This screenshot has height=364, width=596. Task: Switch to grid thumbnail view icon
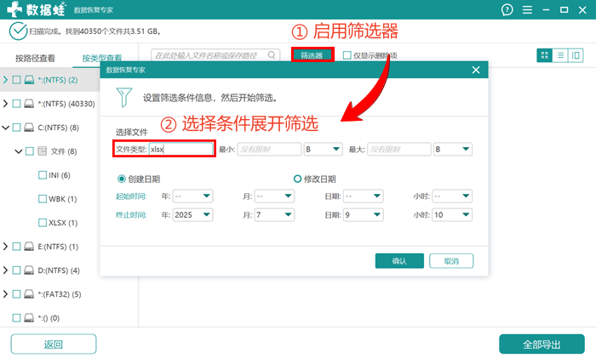click(544, 55)
